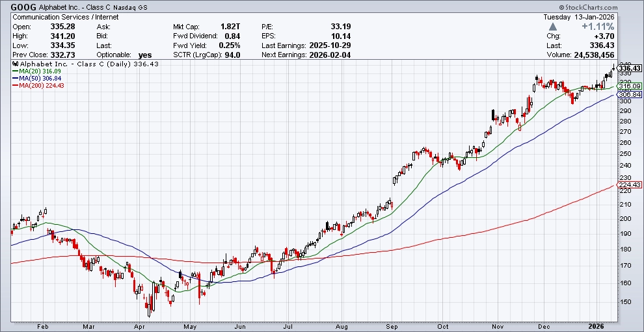Click the Sep label on the date axis
This screenshot has height=332, width=644.
pyautogui.click(x=392, y=326)
